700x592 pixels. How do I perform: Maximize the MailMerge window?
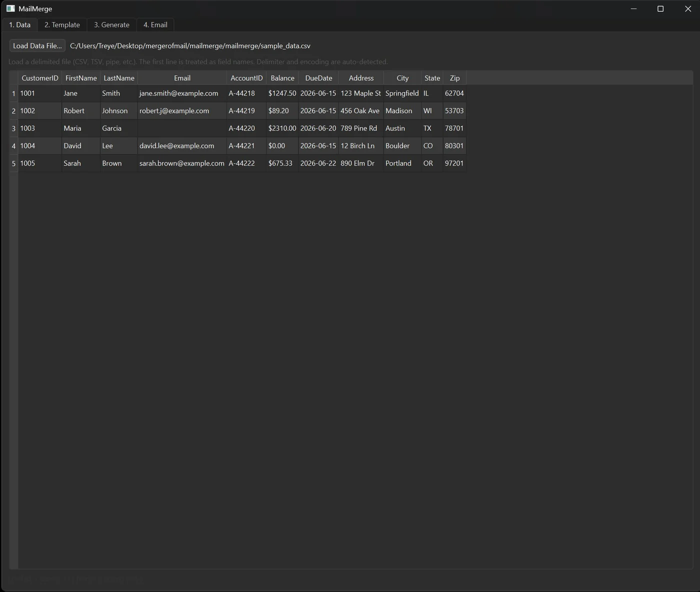tap(660, 9)
